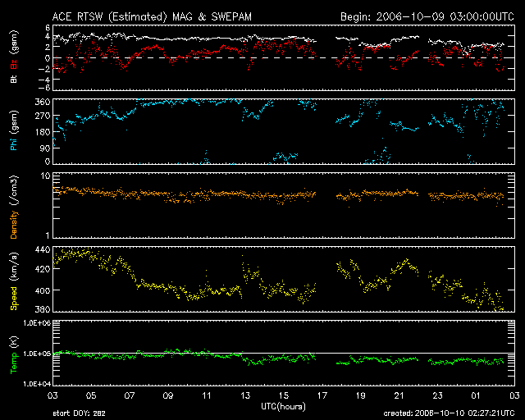Click the orange Density axis label
The height and width of the screenshot is (420, 525).
pos(14,208)
